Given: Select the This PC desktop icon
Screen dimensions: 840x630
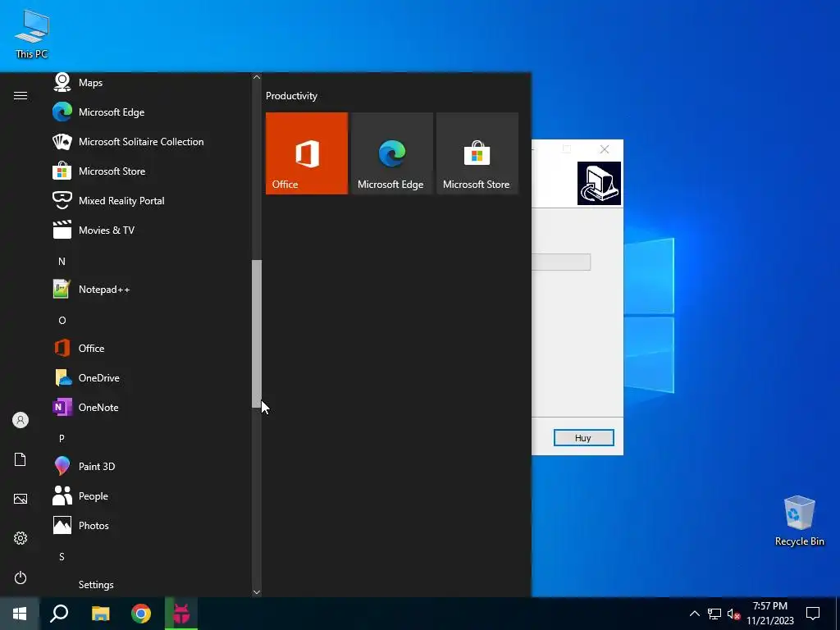Looking at the screenshot, I should pos(32,34).
